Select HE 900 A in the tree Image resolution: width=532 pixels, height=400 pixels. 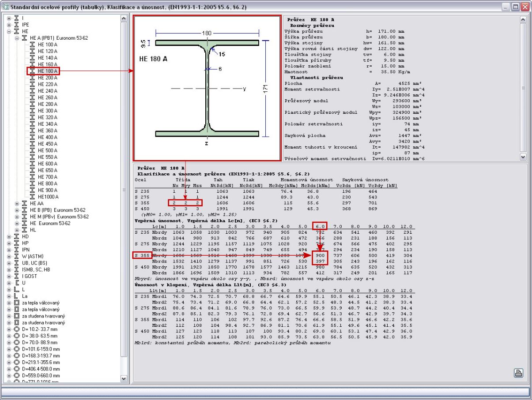coord(47,190)
